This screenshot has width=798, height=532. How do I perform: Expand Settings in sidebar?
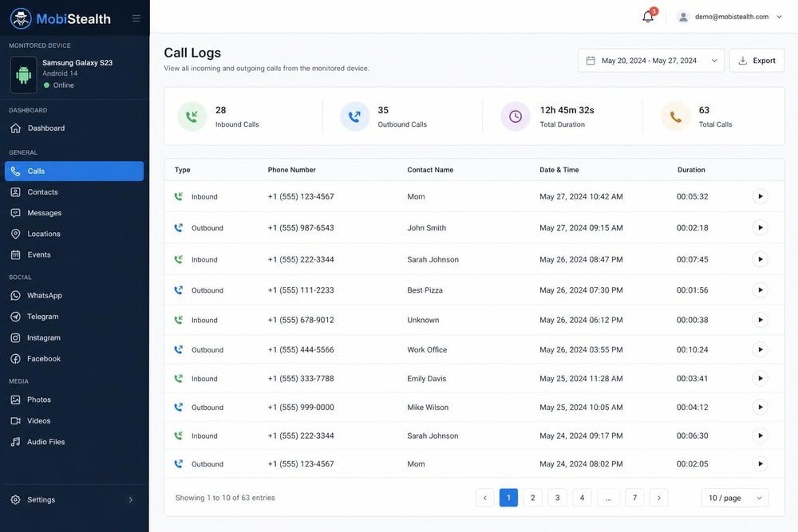(x=74, y=499)
